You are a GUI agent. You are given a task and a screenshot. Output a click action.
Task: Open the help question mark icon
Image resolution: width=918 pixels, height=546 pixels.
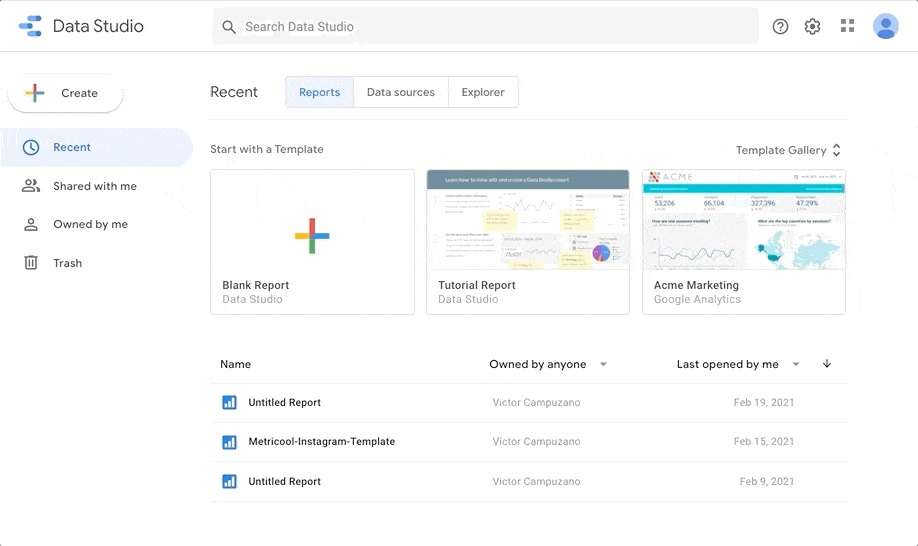pyautogui.click(x=780, y=26)
